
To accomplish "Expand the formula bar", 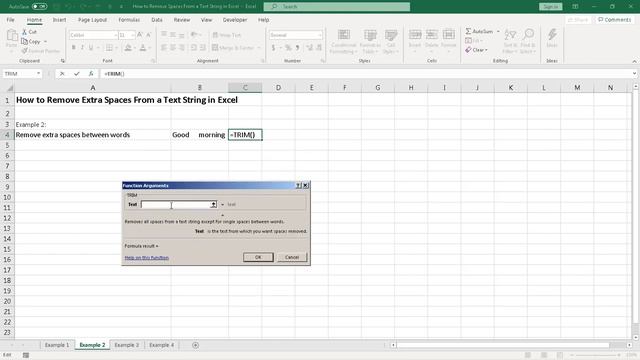I will click(634, 74).
